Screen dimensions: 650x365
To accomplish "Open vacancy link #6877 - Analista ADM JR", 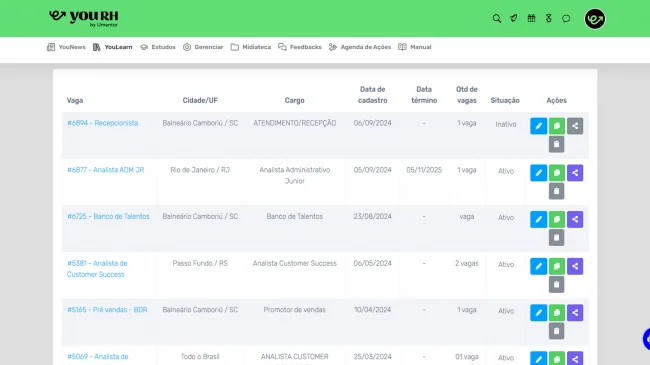I will pyautogui.click(x=106, y=170).
